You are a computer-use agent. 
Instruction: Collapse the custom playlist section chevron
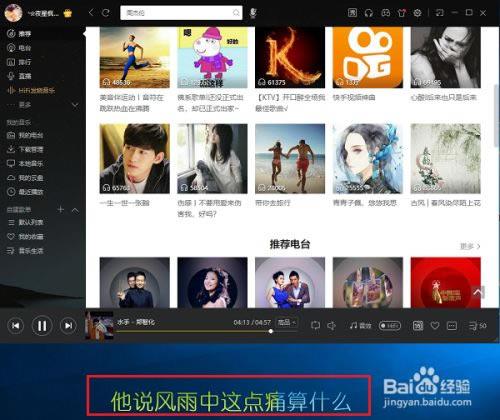pos(75,210)
